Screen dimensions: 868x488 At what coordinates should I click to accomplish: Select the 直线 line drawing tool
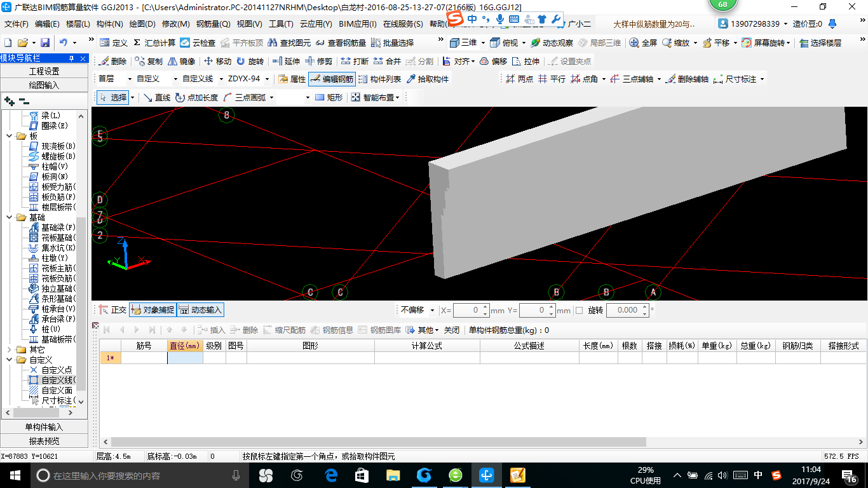[156, 98]
